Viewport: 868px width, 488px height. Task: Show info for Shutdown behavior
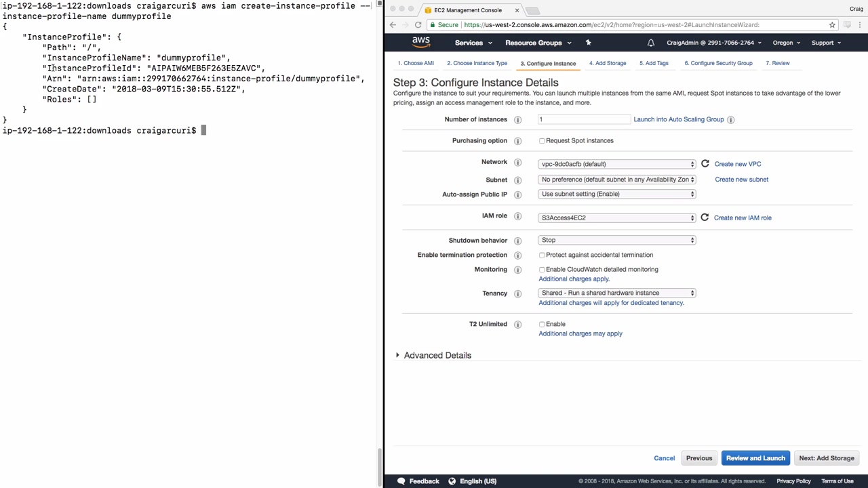click(x=517, y=241)
